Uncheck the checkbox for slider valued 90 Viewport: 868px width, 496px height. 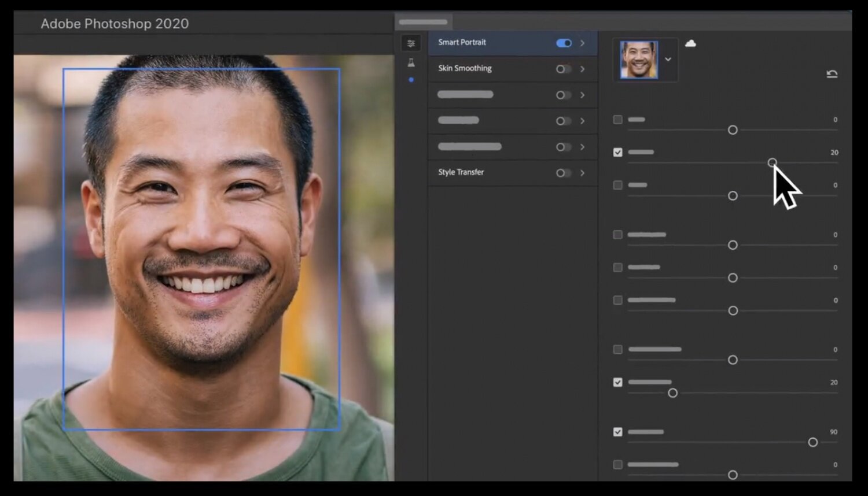[x=618, y=432]
